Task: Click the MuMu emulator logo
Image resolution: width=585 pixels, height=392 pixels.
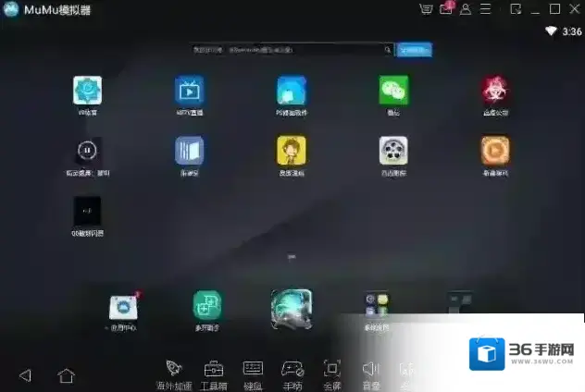Action: (11, 9)
